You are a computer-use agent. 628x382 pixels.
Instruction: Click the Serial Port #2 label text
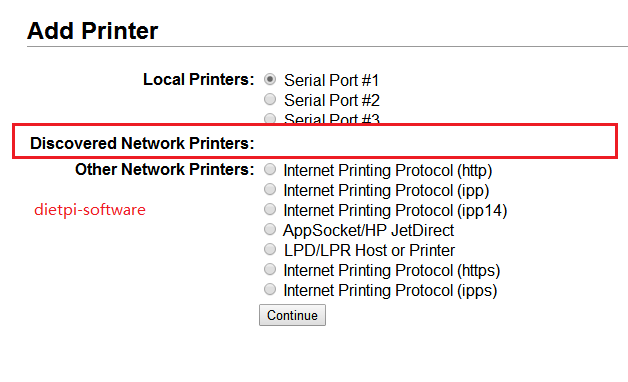pos(332,101)
